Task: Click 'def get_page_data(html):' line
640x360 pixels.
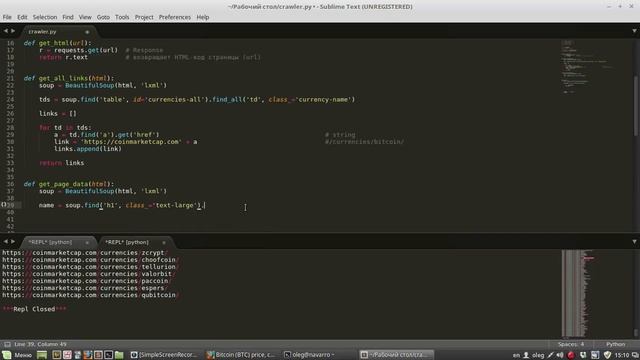Action: click(x=69, y=184)
